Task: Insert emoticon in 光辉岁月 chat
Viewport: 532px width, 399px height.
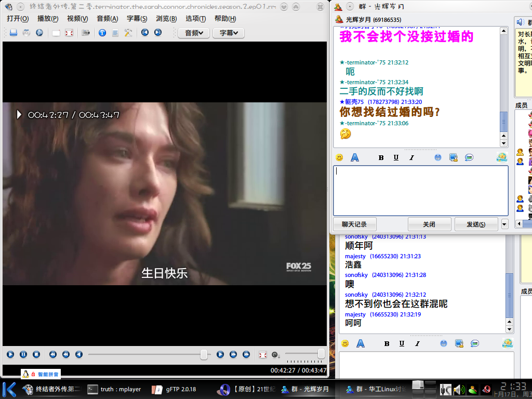Action: pos(339,157)
